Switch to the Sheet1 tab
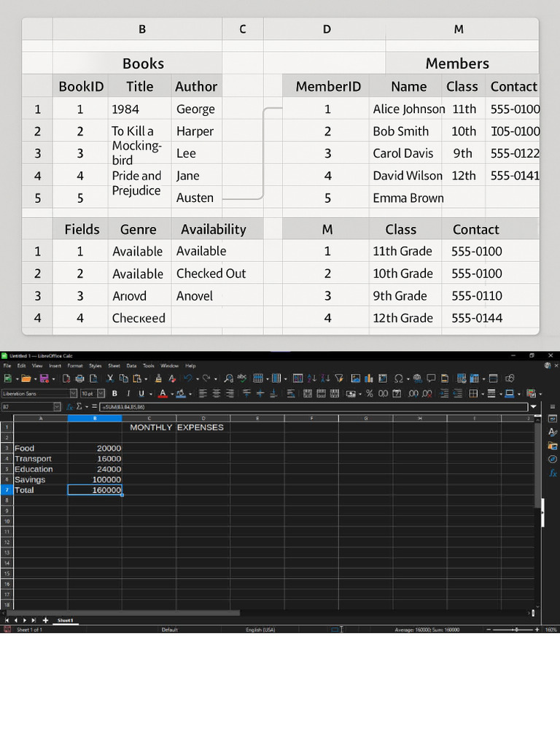Screen dimensions: 560x747 coord(66,620)
